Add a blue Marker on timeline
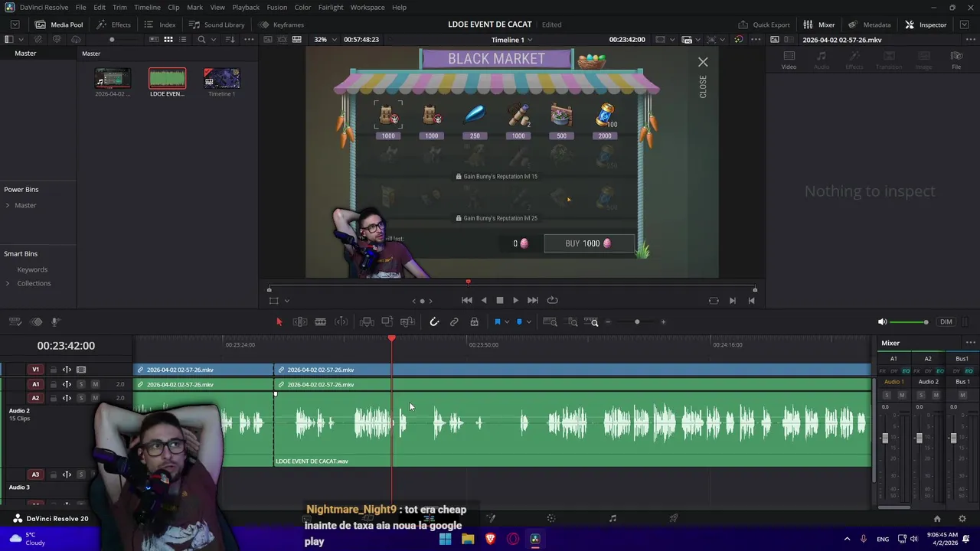Viewport: 980px width, 551px height. [519, 322]
